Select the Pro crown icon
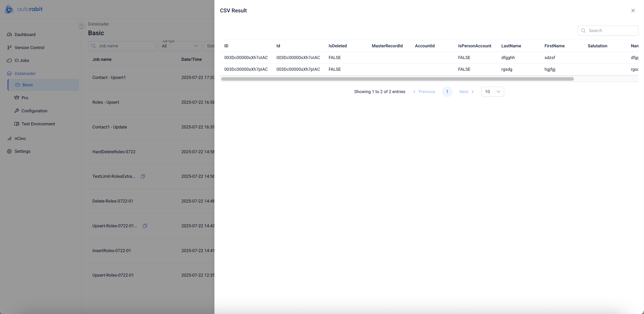The image size is (644, 314). [x=17, y=98]
